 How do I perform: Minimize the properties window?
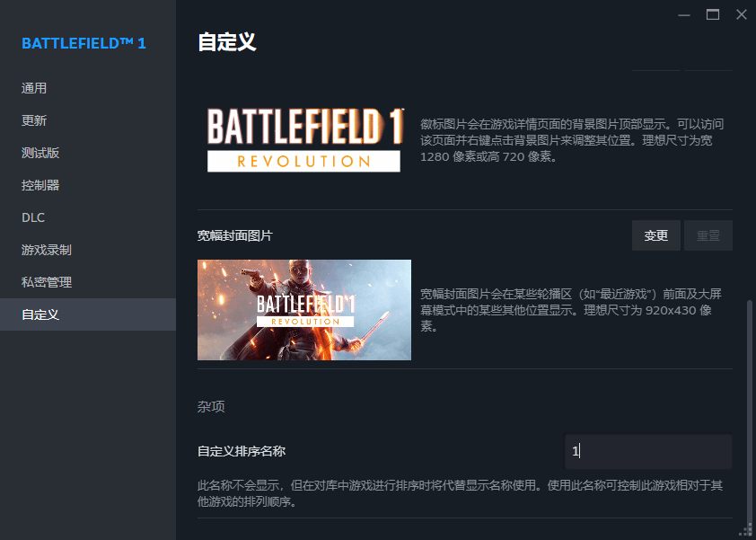(684, 15)
